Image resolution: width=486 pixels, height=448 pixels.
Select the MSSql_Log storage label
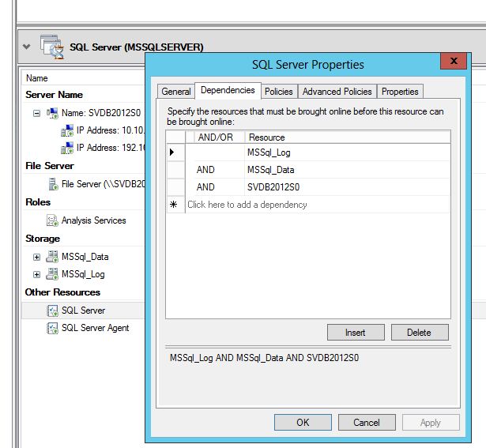click(x=83, y=274)
